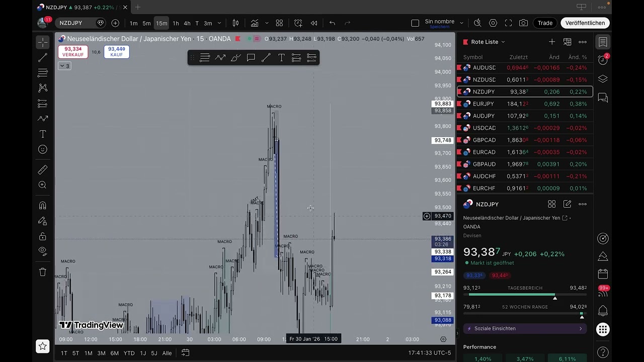Select the zoom-in magnifier tool
The height and width of the screenshot is (362, 644).
[43, 185]
